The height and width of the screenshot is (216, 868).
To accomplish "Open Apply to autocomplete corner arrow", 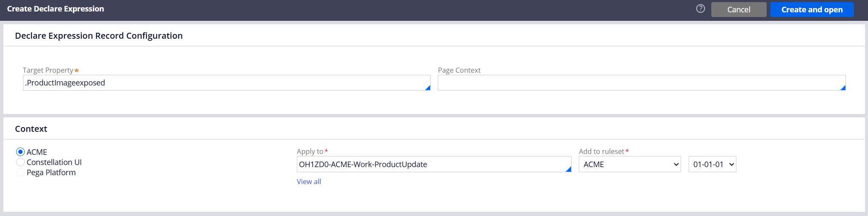I will click(569, 169).
